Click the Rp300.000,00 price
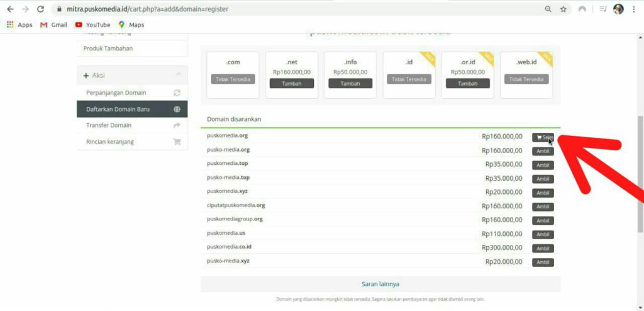Viewport: 644px width, 311px height. pyautogui.click(x=502, y=247)
